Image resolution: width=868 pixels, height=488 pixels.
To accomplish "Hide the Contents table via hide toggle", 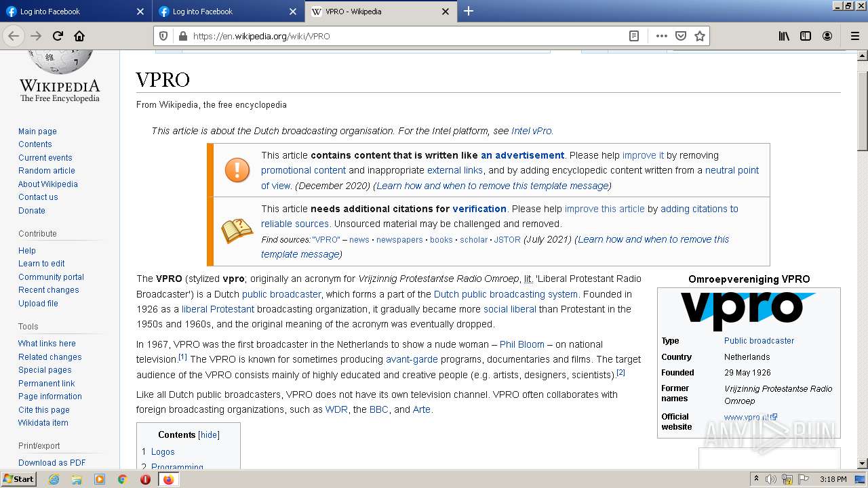I will (x=209, y=435).
